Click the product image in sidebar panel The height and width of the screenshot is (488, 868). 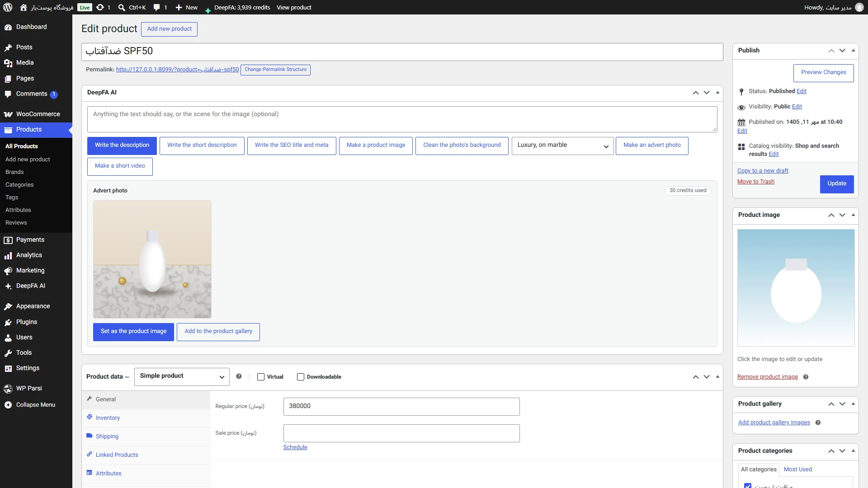pos(796,288)
